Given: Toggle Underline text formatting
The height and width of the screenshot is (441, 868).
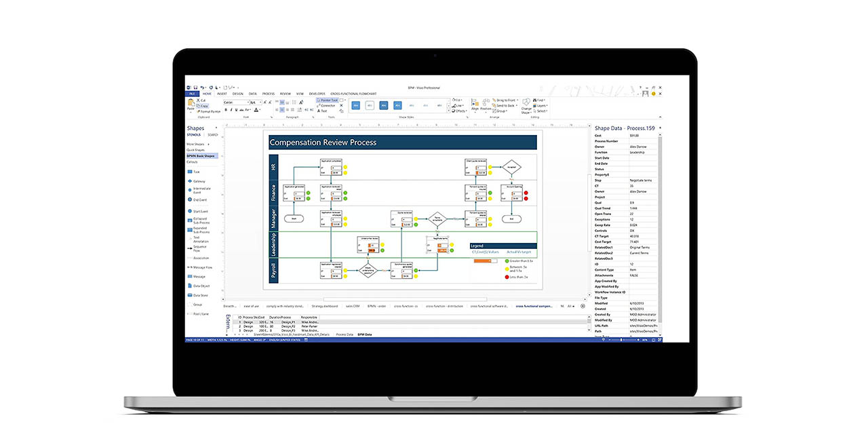Looking at the screenshot, I should (x=237, y=109).
